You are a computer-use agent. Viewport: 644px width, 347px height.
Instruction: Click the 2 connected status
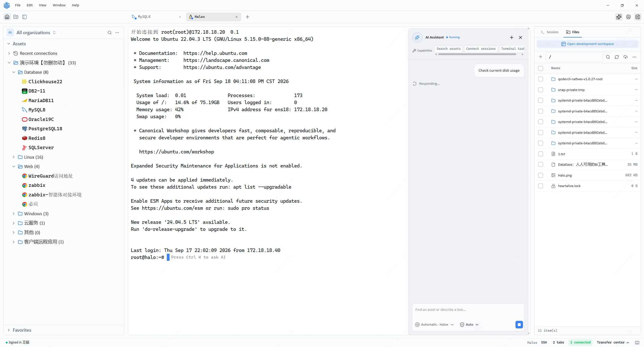coord(580,342)
